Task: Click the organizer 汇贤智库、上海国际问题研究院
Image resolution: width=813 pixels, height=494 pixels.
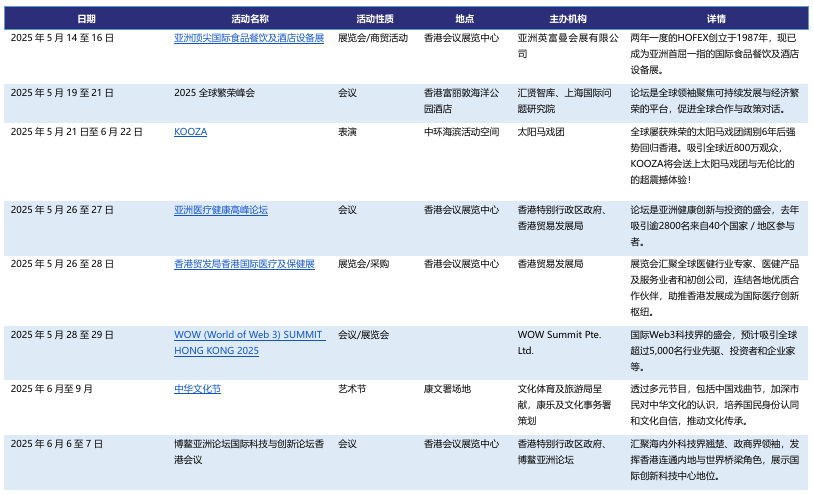Action: coord(564,101)
